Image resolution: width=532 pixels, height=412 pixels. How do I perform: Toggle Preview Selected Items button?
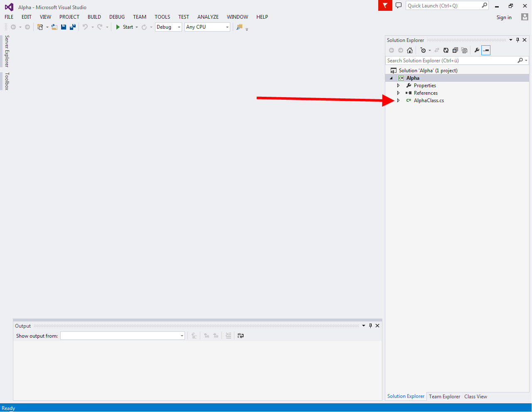[x=486, y=50]
